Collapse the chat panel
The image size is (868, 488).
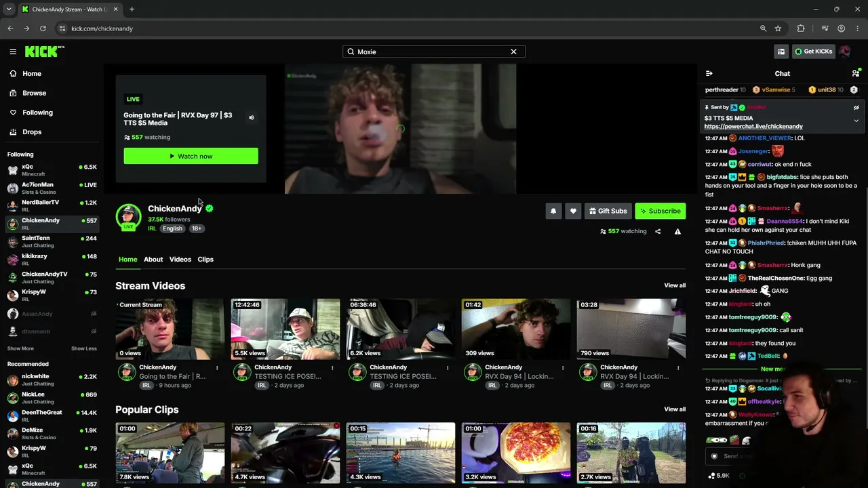tap(709, 73)
